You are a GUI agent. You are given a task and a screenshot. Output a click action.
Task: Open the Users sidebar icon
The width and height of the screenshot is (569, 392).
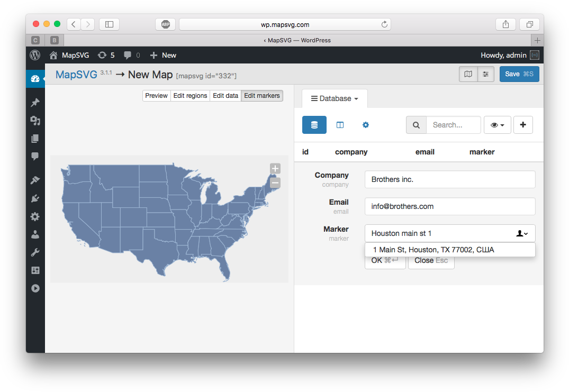(x=35, y=235)
